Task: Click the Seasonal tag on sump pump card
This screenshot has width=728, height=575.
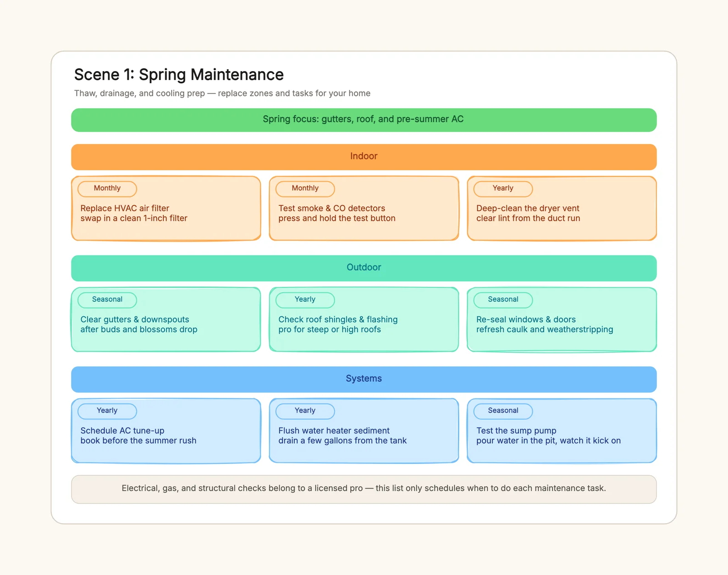Action: (503, 411)
